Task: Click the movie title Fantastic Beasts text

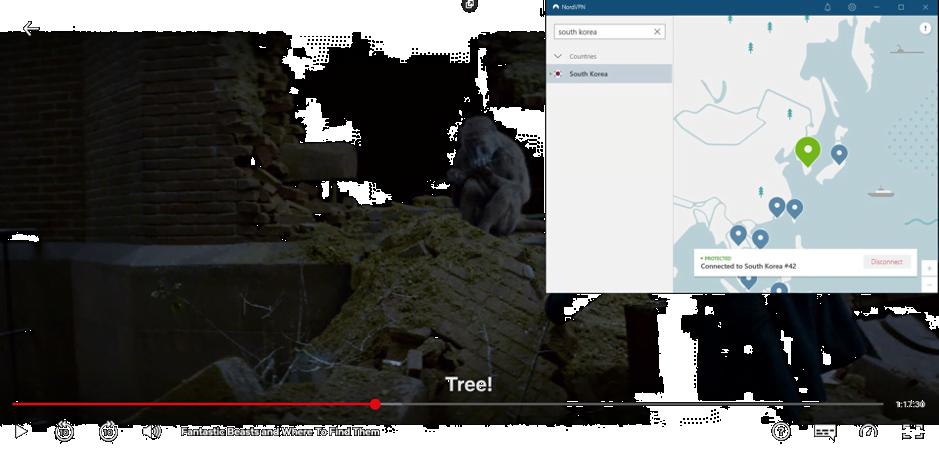Action: pyautogui.click(x=280, y=431)
